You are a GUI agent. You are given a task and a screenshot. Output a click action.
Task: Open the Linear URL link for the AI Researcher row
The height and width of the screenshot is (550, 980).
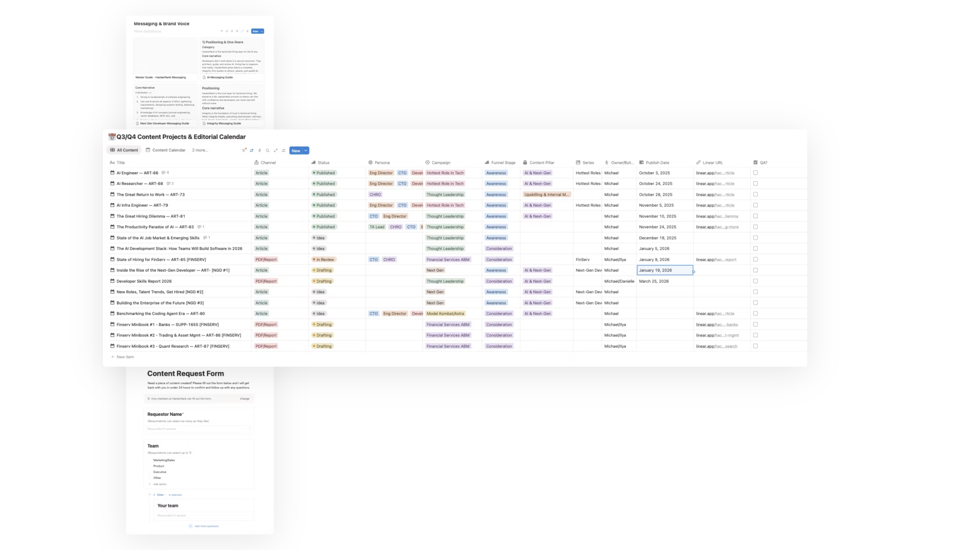click(715, 184)
